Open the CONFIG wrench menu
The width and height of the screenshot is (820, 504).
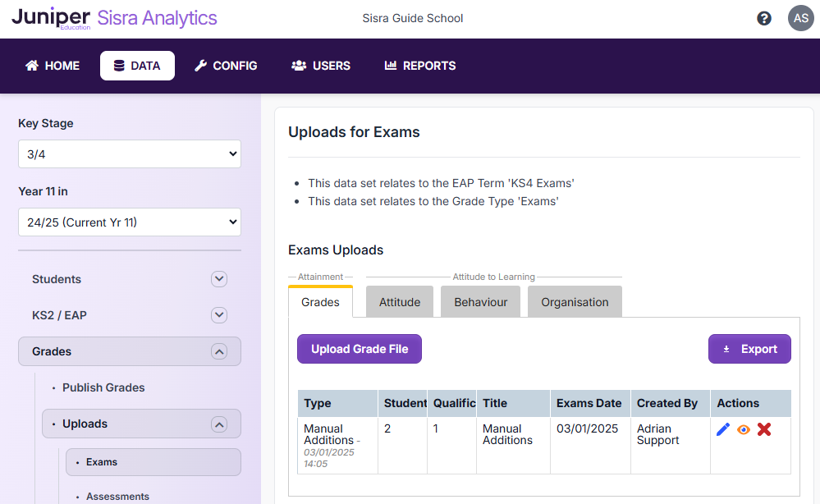tap(226, 66)
